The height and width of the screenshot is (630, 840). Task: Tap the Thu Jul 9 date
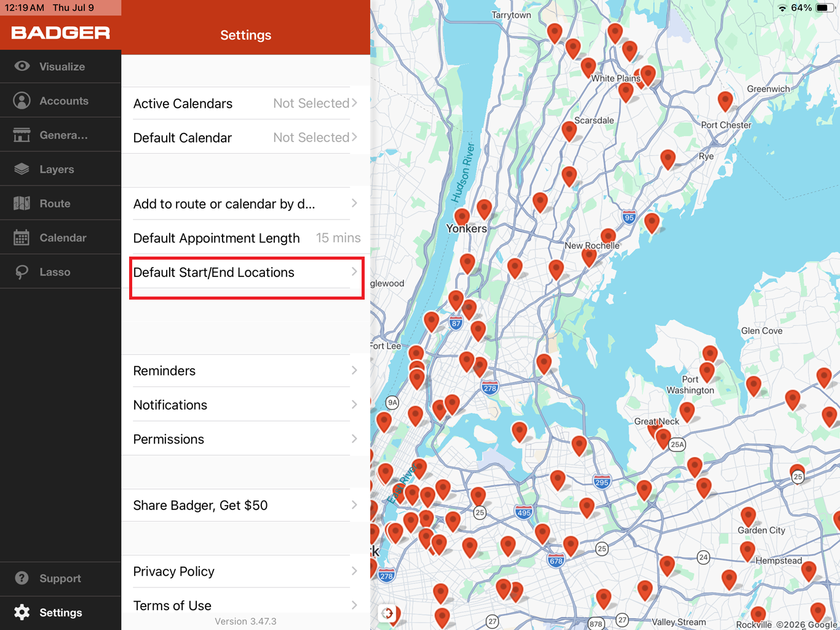[73, 8]
